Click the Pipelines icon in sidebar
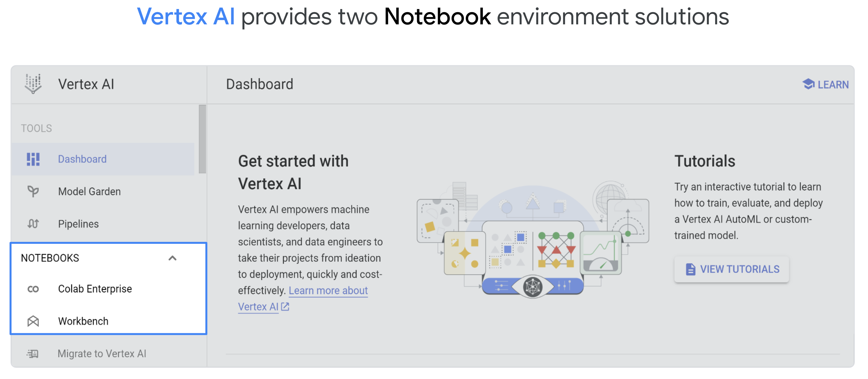 point(33,224)
